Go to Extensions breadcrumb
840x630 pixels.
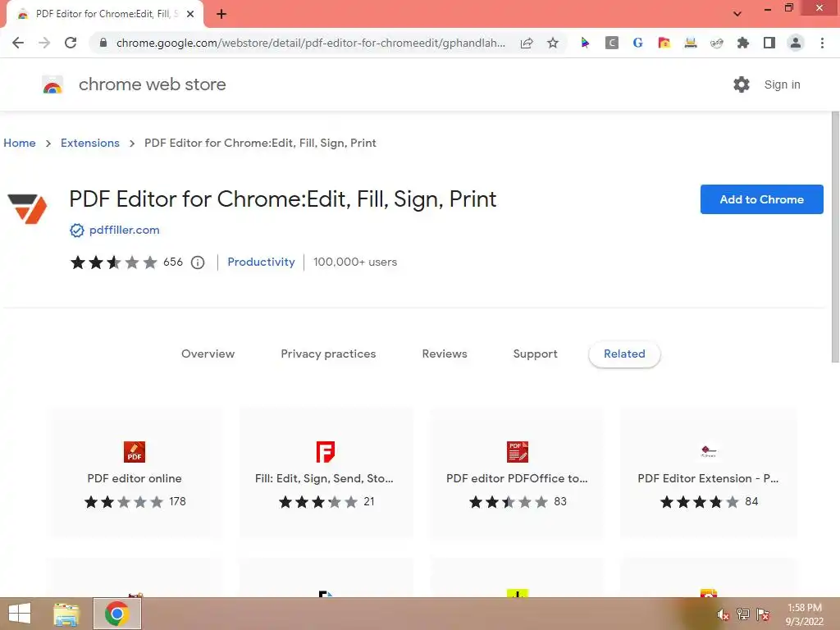[x=90, y=143]
